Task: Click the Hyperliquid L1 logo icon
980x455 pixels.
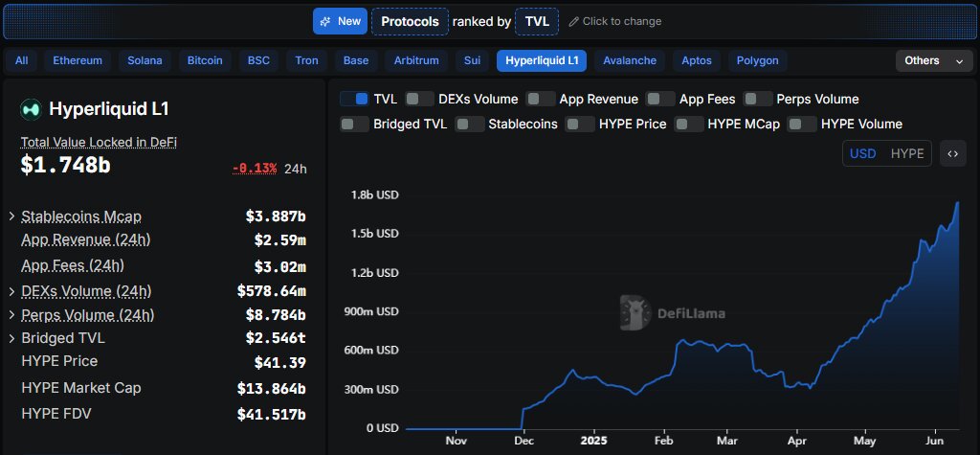Action: [31, 109]
